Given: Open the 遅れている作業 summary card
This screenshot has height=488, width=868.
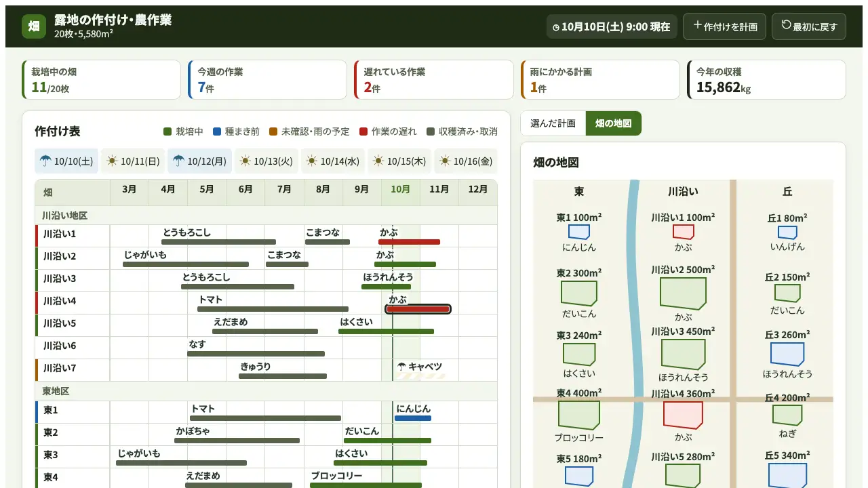Looking at the screenshot, I should (434, 80).
